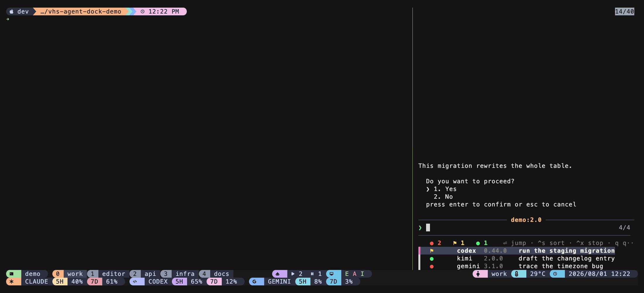Click the green arrow shell prompt

[x=8, y=19]
